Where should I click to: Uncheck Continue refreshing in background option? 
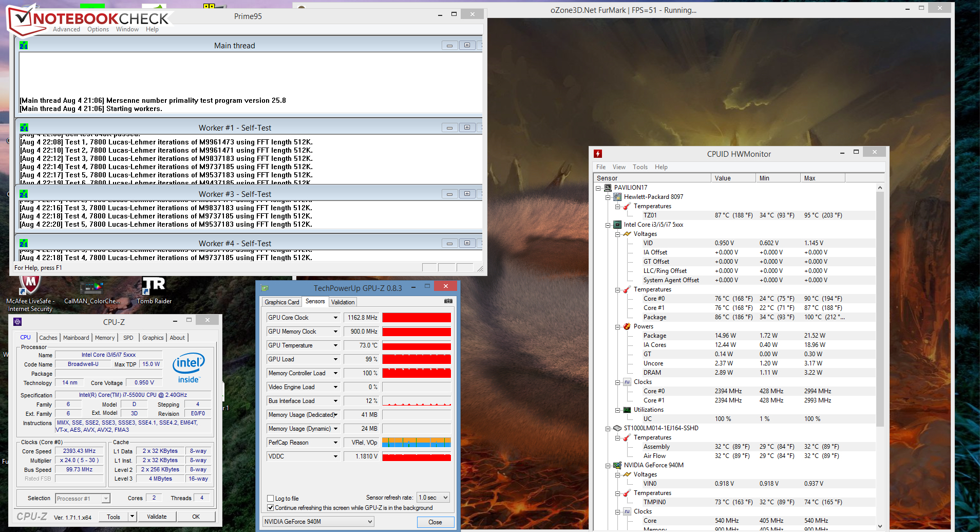tap(271, 508)
